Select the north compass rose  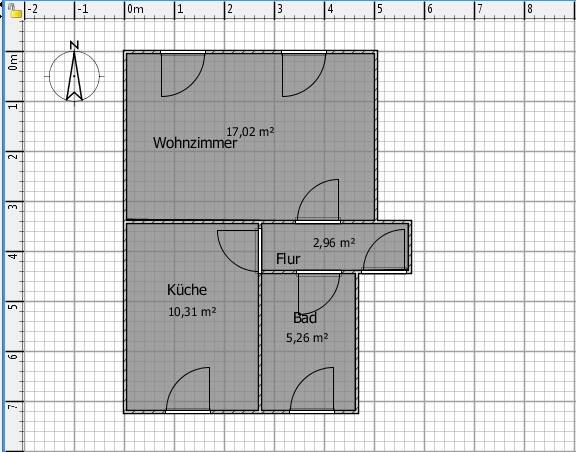click(74, 71)
